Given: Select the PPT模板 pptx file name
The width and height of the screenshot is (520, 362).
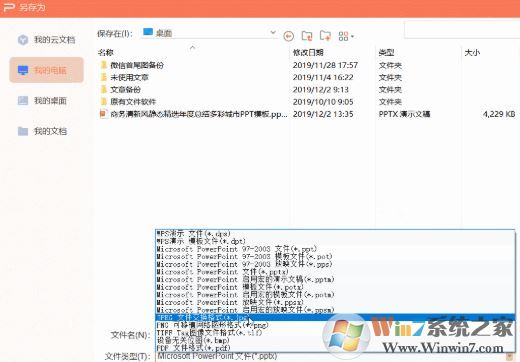Looking at the screenshot, I should click(x=199, y=114).
